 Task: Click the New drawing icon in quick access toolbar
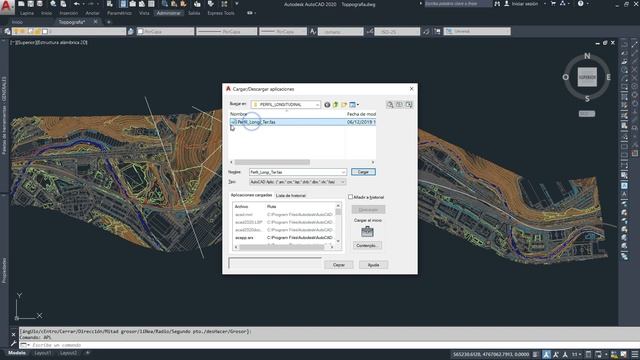tap(21, 4)
